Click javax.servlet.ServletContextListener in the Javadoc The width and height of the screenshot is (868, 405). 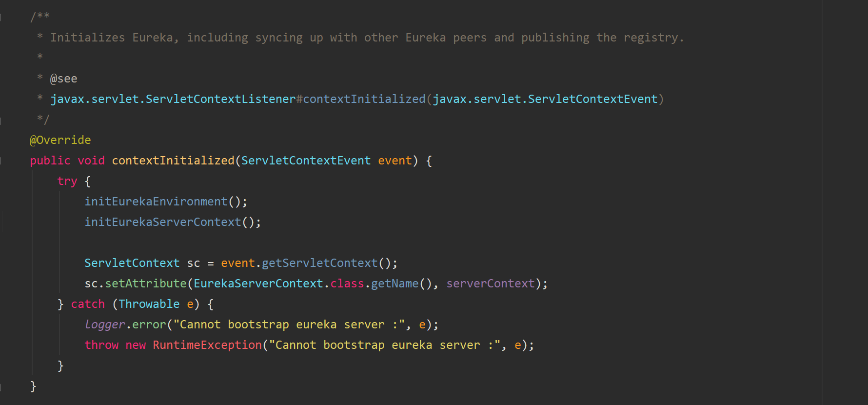[x=173, y=99]
